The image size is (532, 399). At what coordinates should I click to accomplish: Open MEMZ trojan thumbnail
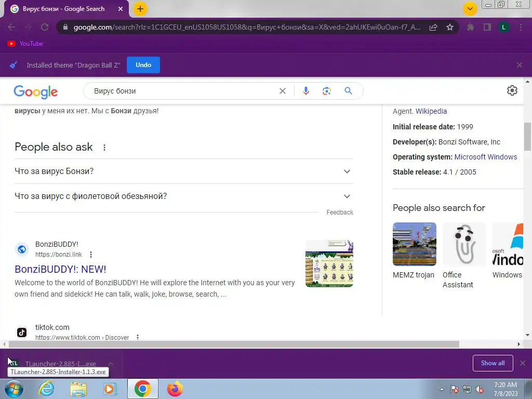(414, 244)
